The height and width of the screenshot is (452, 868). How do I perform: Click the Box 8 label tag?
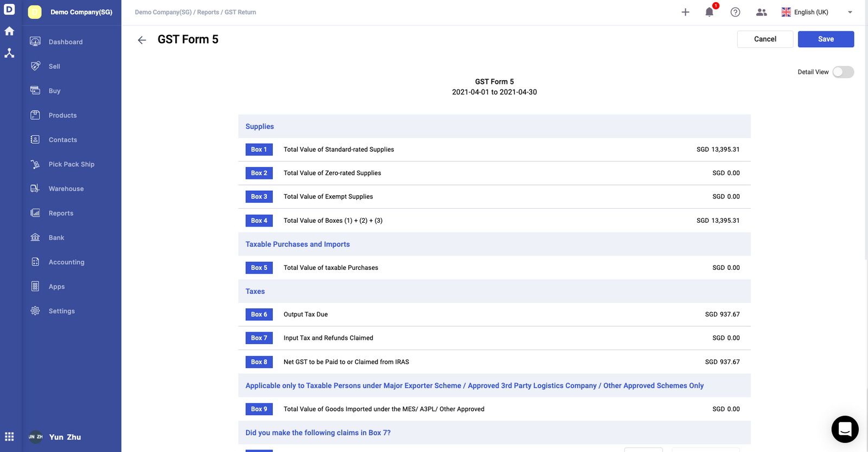259,362
